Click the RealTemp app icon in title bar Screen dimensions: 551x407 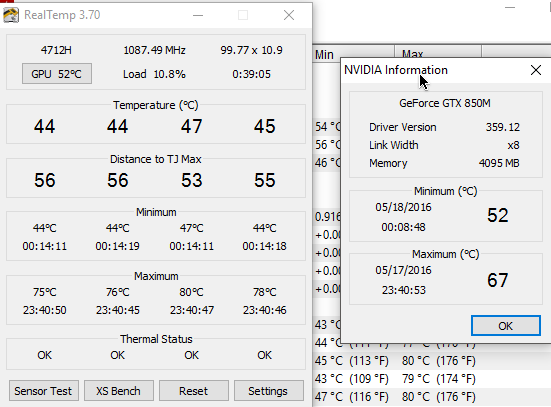(x=11, y=15)
